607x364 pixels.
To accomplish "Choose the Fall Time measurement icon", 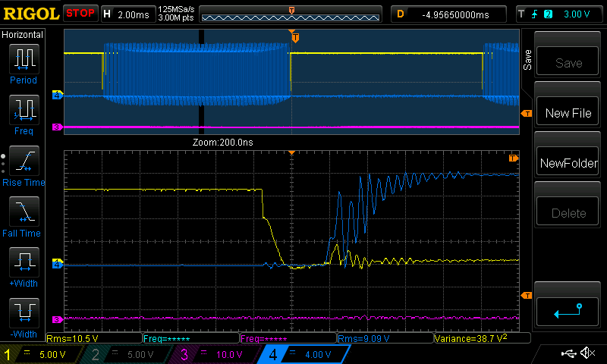I will 24,212.
